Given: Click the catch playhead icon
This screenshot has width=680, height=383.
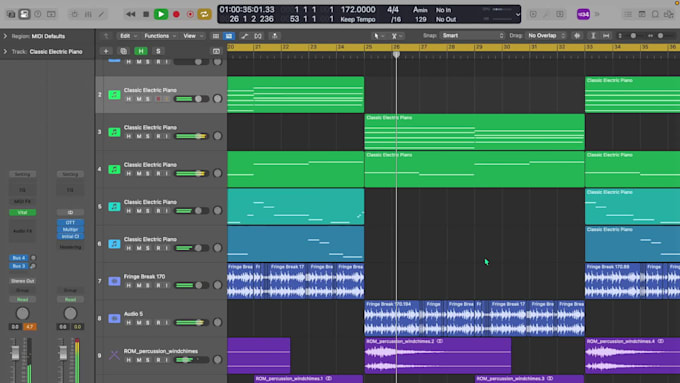Looking at the screenshot, I should (x=275, y=36).
